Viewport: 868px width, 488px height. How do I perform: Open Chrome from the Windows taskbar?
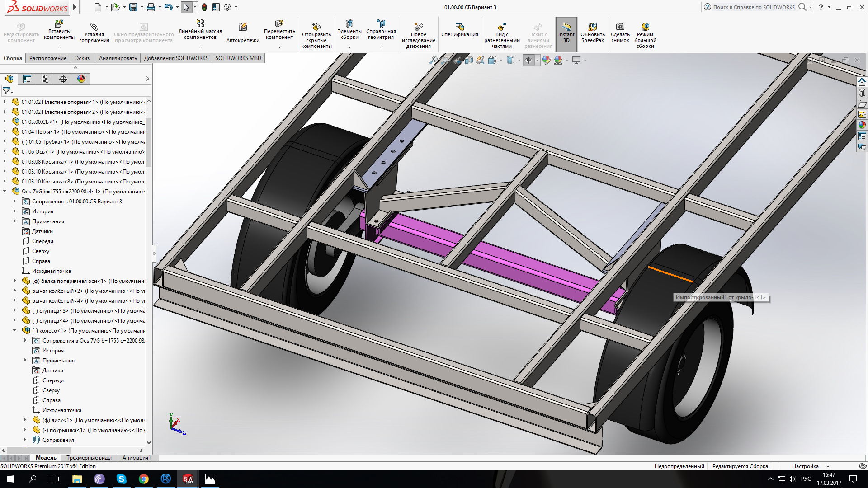(144, 479)
